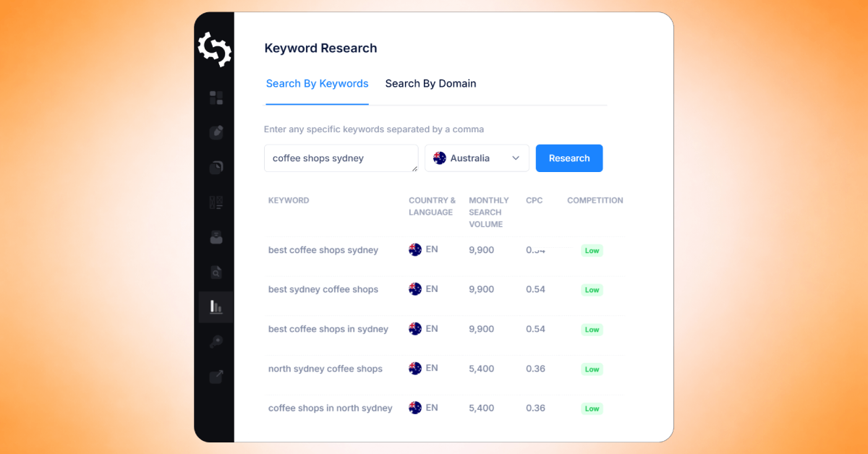
Task: Open the inbox tray sidebar icon
Action: click(216, 237)
